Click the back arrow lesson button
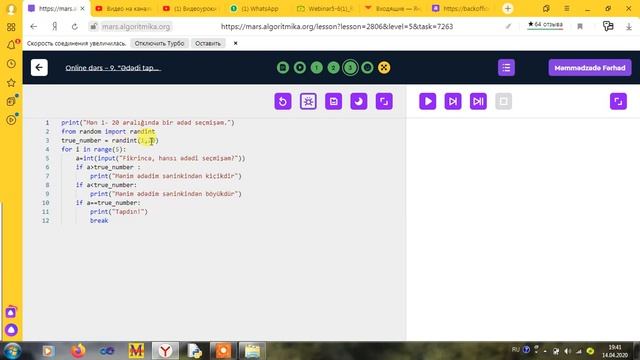Screen dimensions: 640x360 (39, 68)
